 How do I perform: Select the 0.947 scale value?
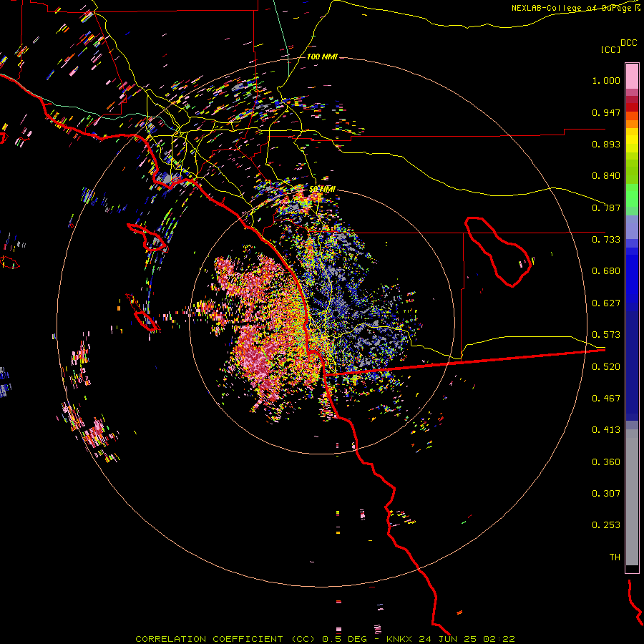click(x=606, y=112)
